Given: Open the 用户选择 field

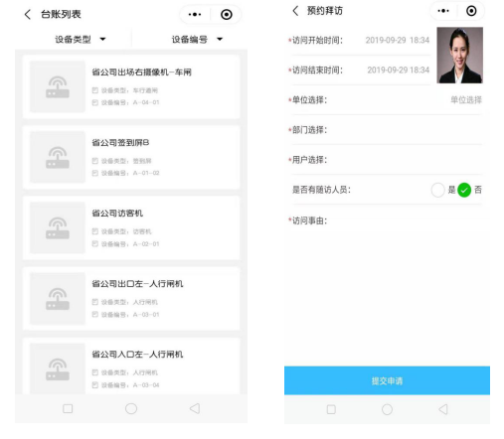Looking at the screenshot, I should 387,160.
